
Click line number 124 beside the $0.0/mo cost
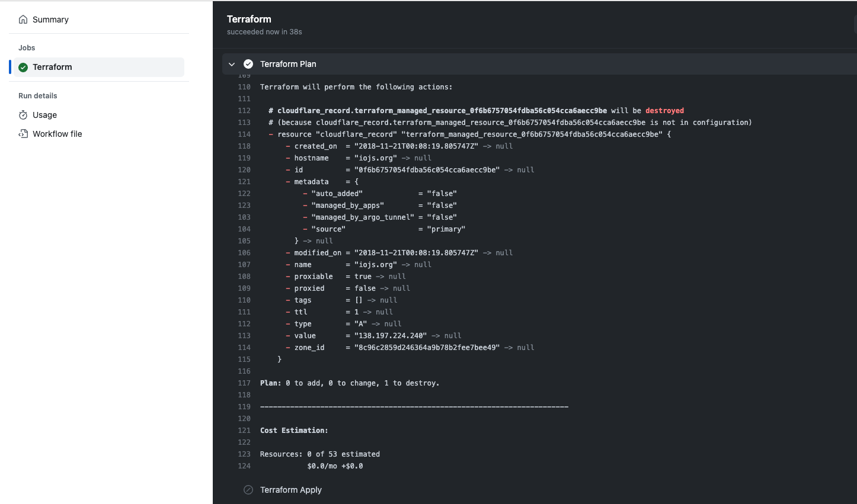click(x=244, y=466)
